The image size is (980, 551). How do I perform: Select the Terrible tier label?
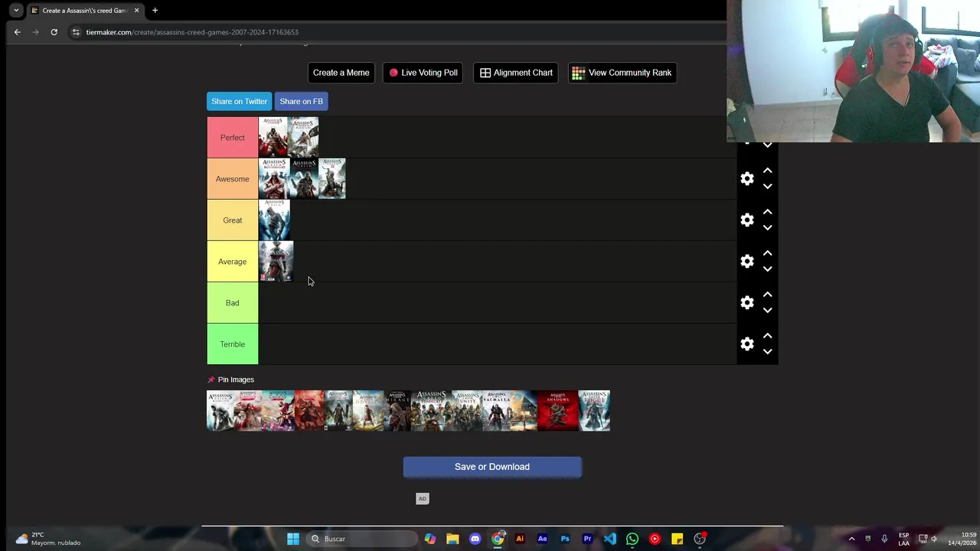click(x=233, y=344)
